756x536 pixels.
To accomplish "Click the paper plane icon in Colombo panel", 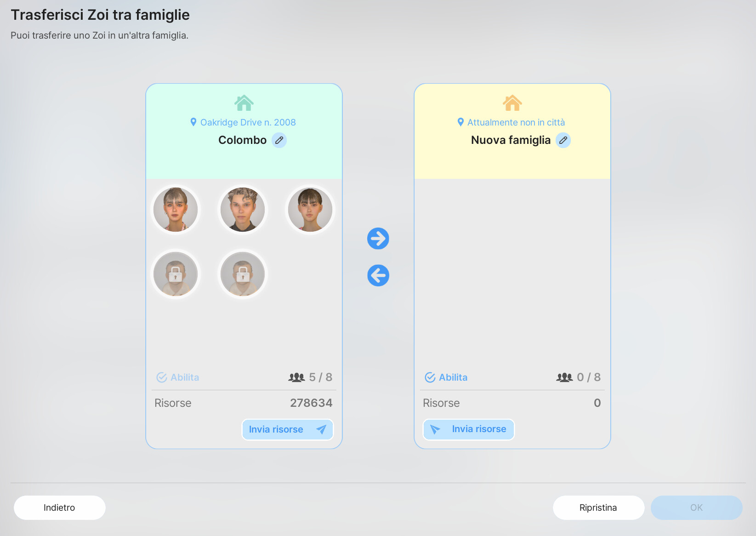I will click(x=321, y=429).
